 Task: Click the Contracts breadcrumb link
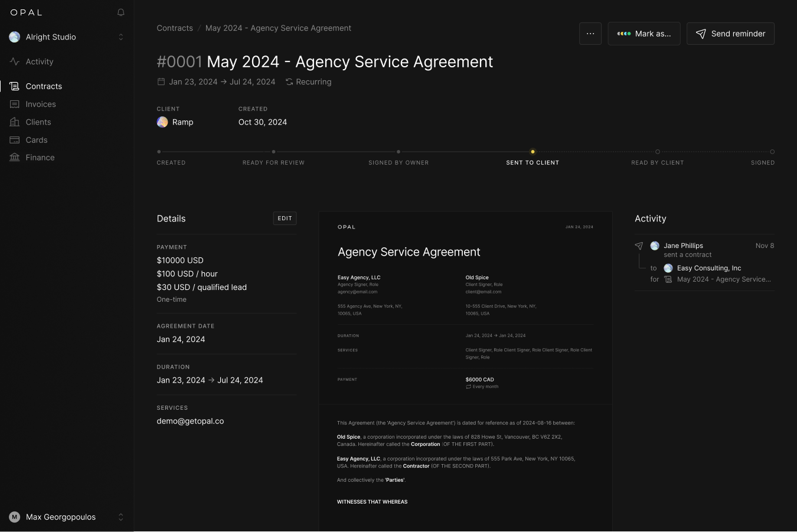(175, 28)
